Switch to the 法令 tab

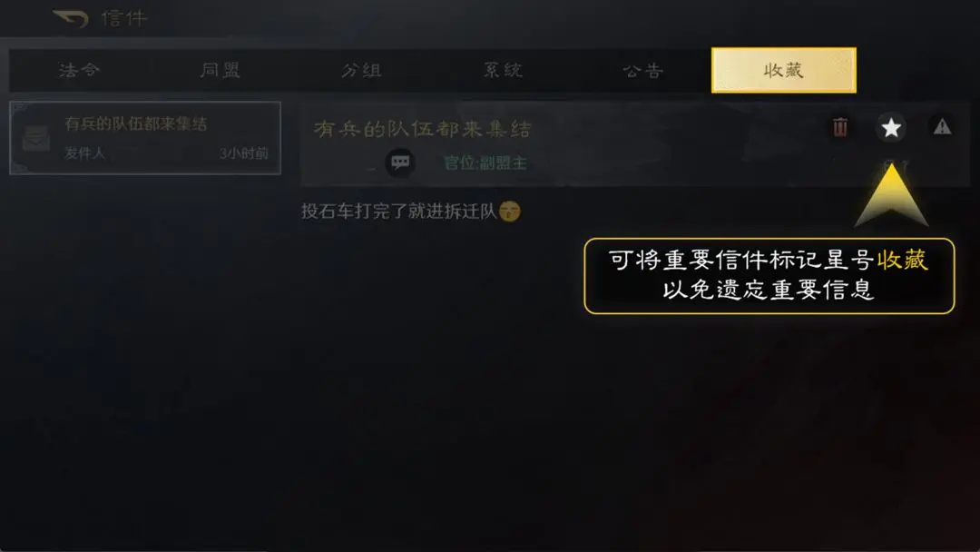click(79, 70)
